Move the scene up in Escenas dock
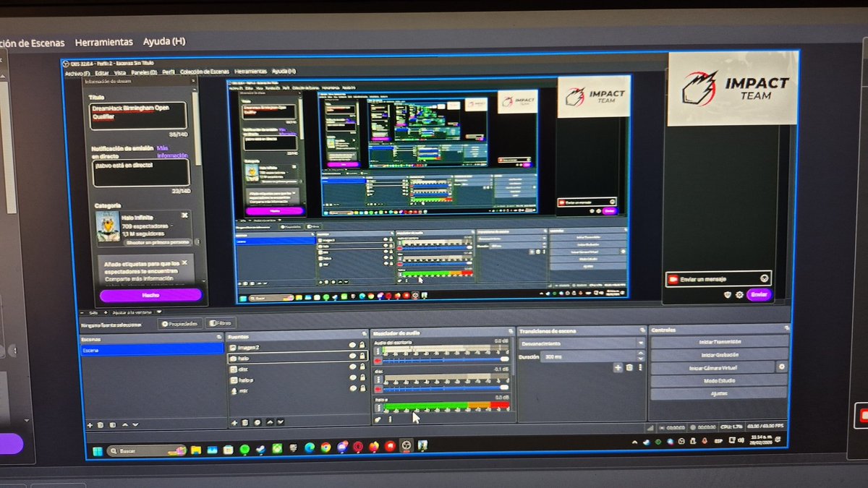This screenshot has width=868, height=488. pyautogui.click(x=125, y=424)
